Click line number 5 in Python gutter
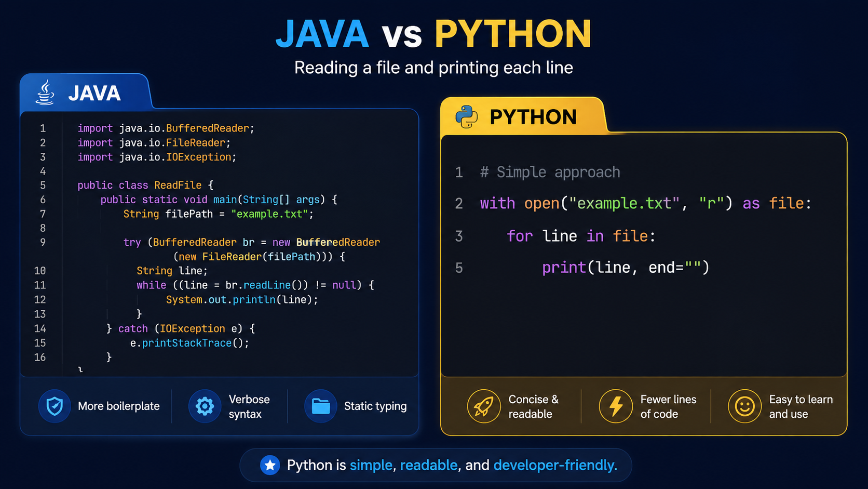 click(x=459, y=268)
